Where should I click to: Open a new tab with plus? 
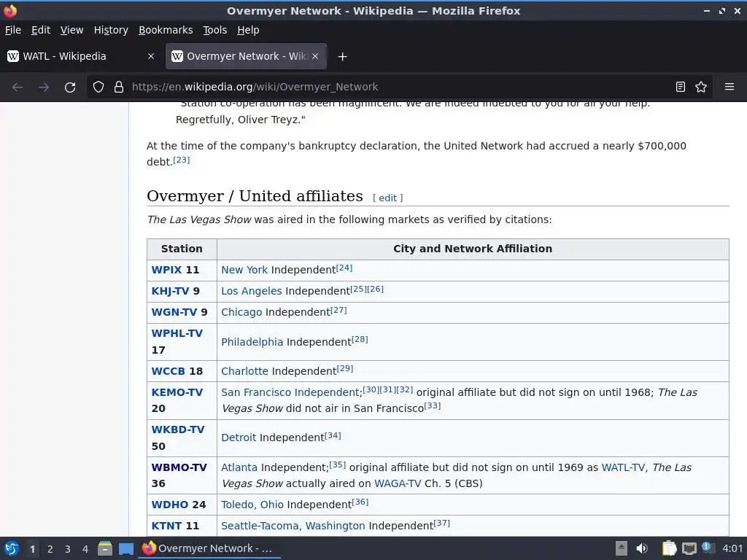342,57
